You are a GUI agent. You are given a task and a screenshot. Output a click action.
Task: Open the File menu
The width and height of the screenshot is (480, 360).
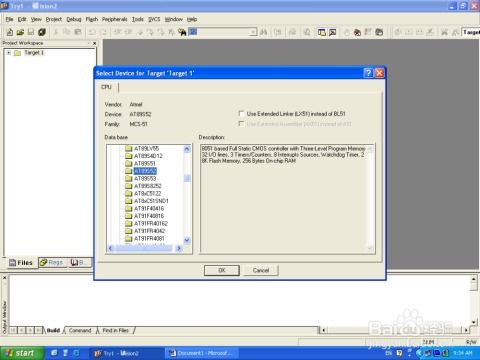coord(9,19)
